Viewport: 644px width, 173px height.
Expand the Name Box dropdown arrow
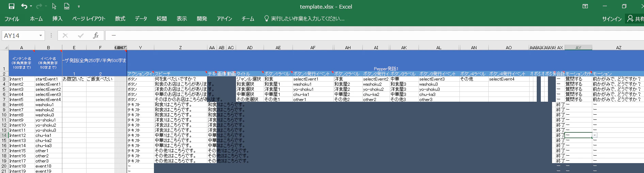click(41, 35)
